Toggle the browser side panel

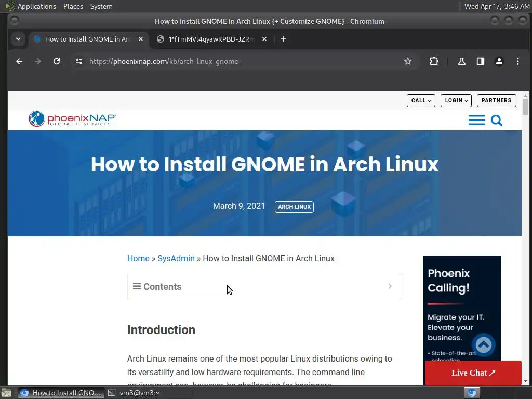(x=481, y=61)
